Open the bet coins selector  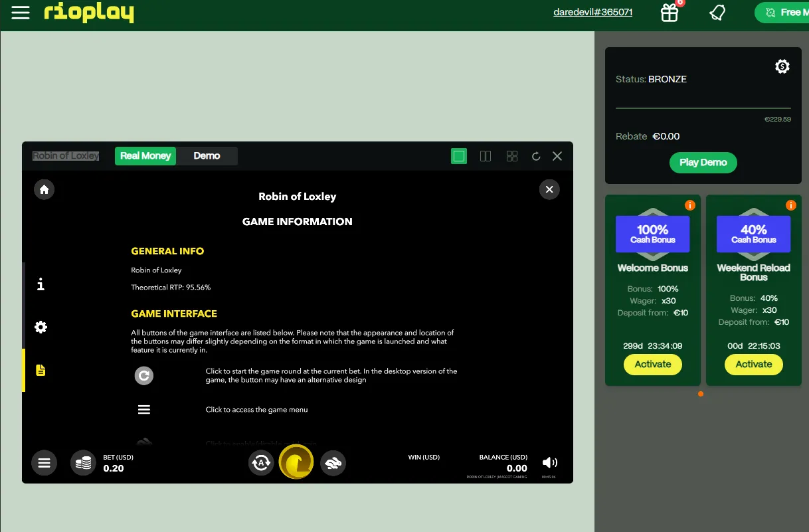[83, 463]
